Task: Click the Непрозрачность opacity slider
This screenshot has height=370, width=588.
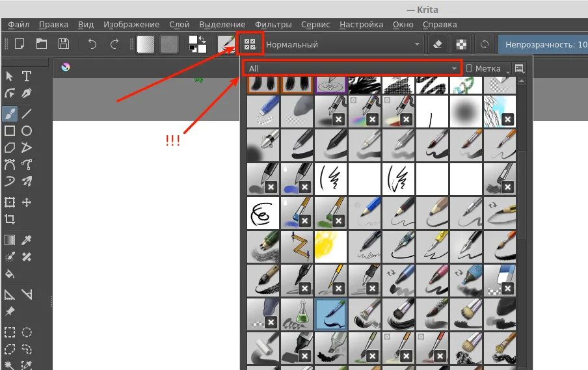Action: coord(543,44)
